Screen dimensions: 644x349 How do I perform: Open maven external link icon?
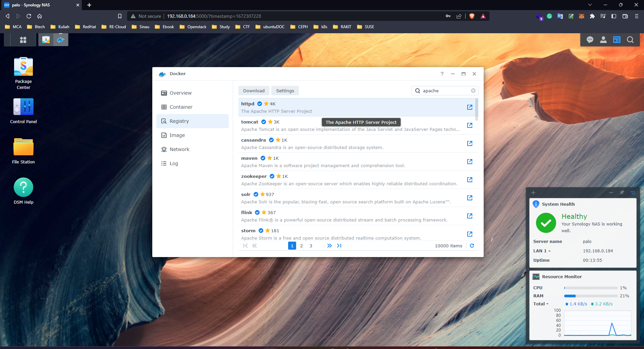(x=470, y=161)
